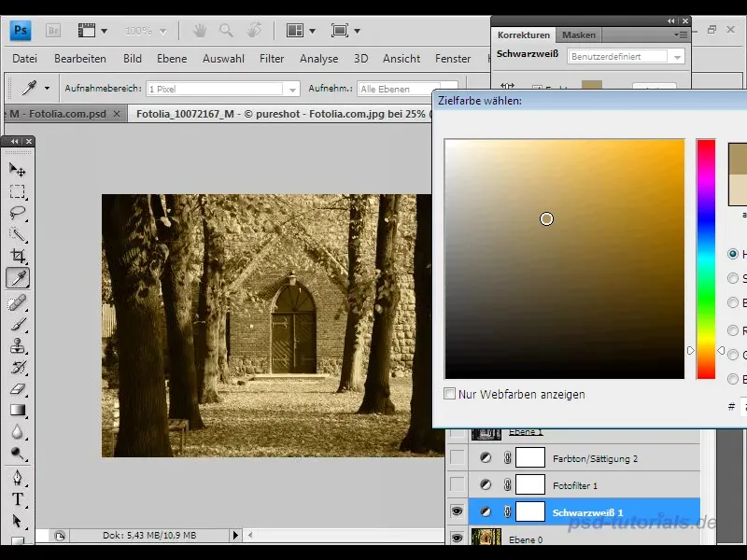Image resolution: width=747 pixels, height=560 pixels.
Task: Click the Farbton/Sättigung 2 layer mask thumbnail
Action: point(530,457)
